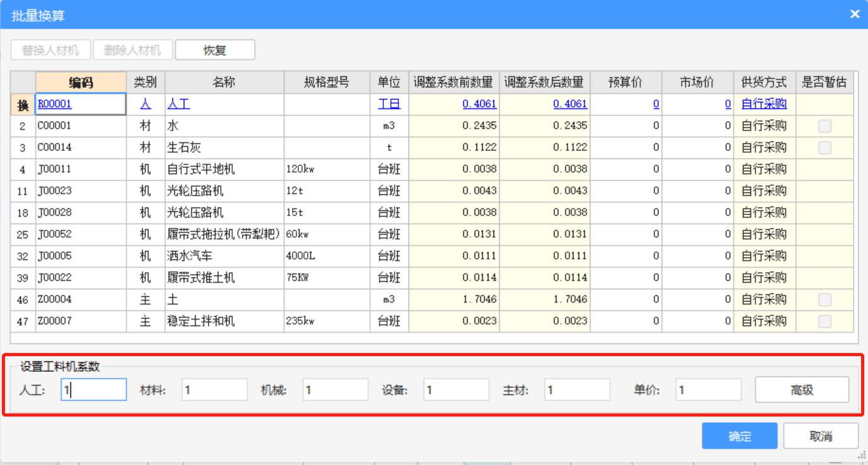Tick 是否暂估 checkbox for 稳定土拌和机 row
Image resolution: width=868 pixels, height=465 pixels.
[824, 322]
